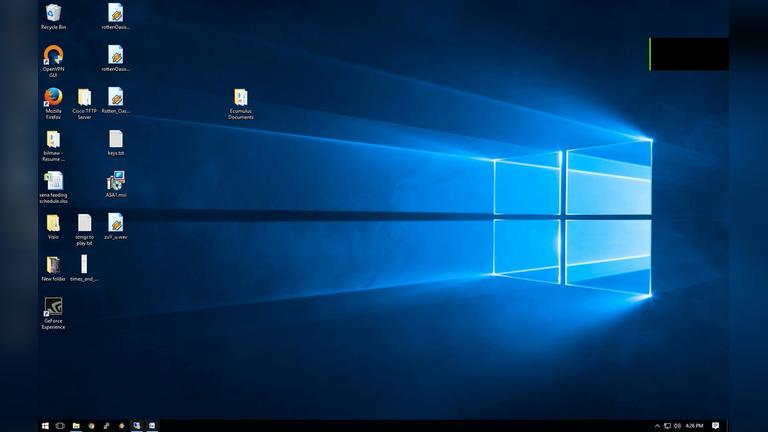Image resolution: width=768 pixels, height=432 pixels.
Task: Select rottenOasis file beside Recycle Bin
Action: pos(116,17)
